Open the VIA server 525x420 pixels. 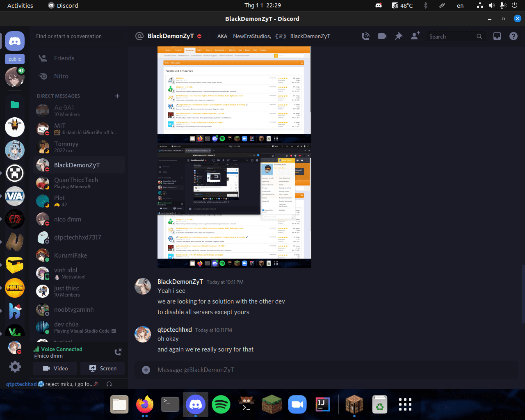[15, 196]
